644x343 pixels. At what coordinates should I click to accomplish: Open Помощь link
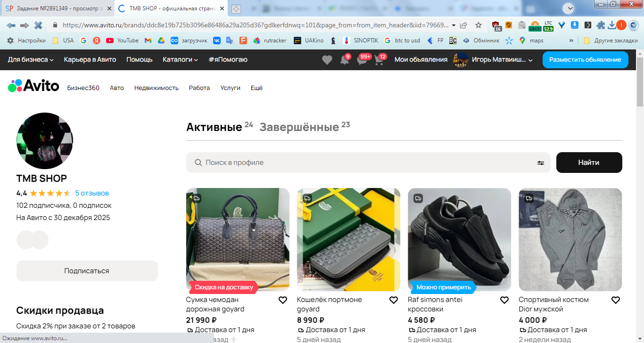[x=140, y=60]
